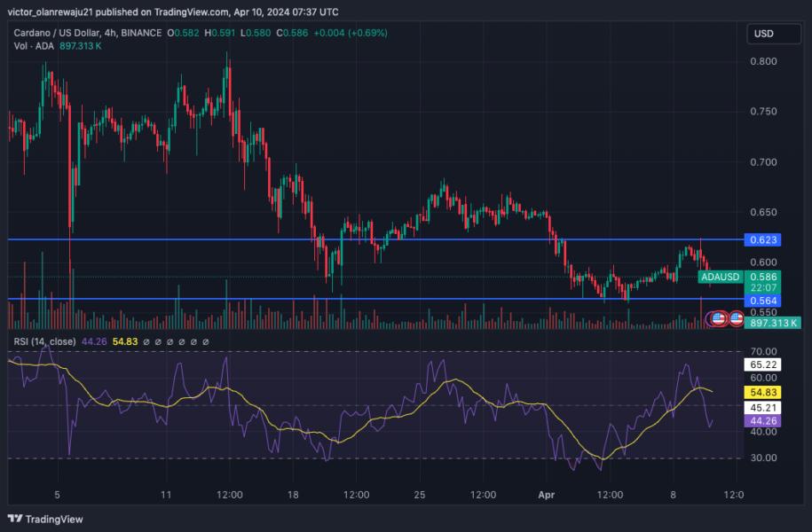Screen dimensions: 812x532
Task: Click the 12:00 label between Apr and 8
Action: point(610,495)
